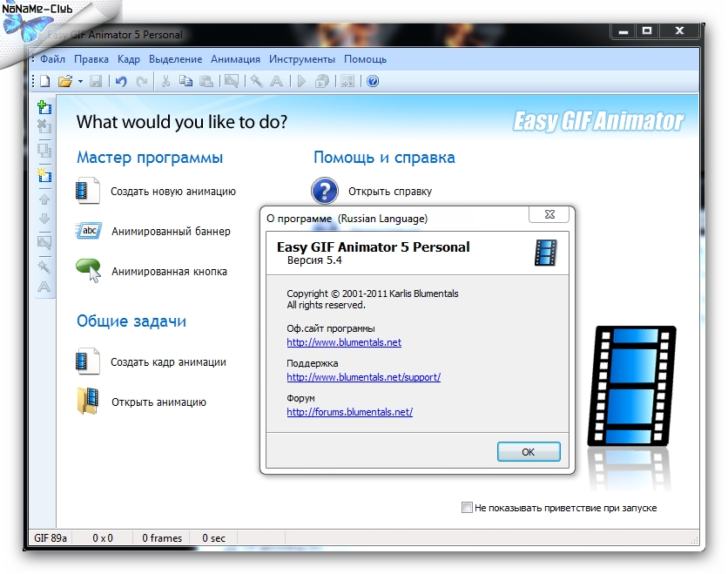
Task: Open the Анимация menu
Action: pyautogui.click(x=235, y=59)
